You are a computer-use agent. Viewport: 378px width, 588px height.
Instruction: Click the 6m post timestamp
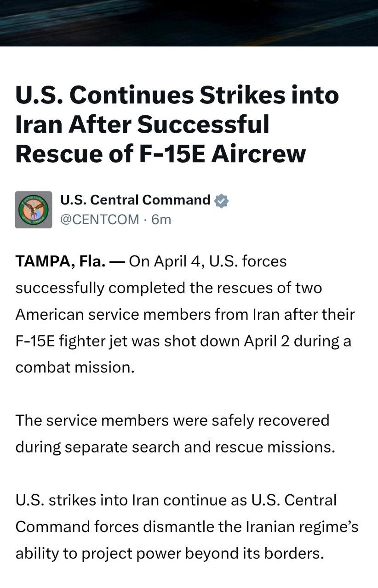click(x=161, y=220)
